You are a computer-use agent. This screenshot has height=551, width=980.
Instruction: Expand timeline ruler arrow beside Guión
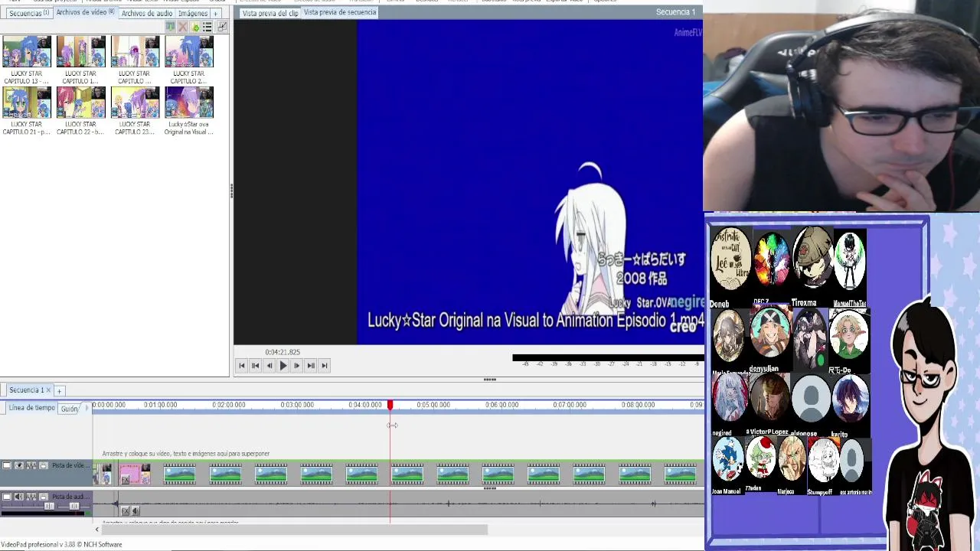pyautogui.click(x=86, y=409)
